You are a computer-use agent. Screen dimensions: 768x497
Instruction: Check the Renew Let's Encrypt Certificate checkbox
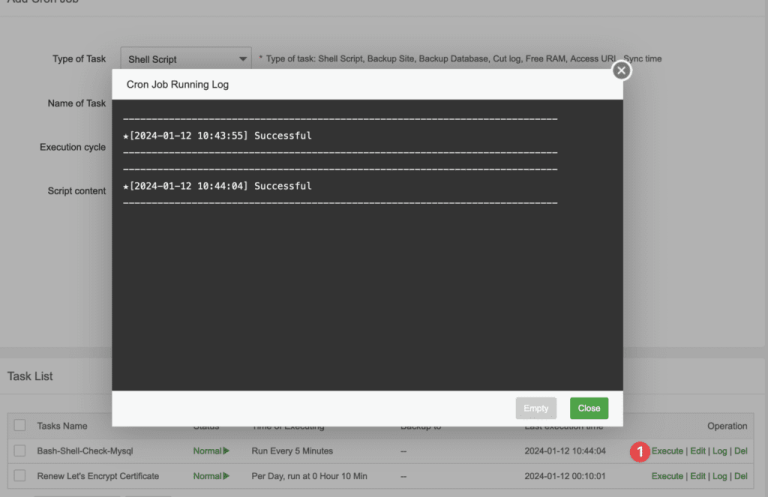[20, 476]
